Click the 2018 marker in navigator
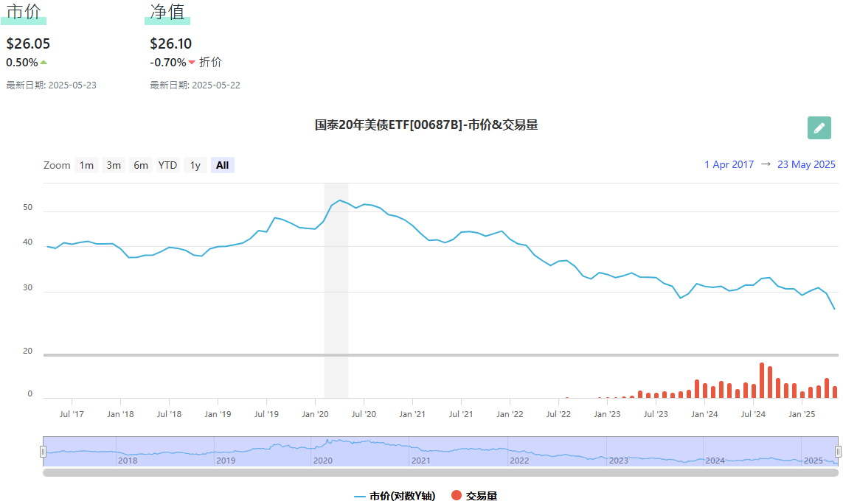843x504 pixels. (128, 461)
